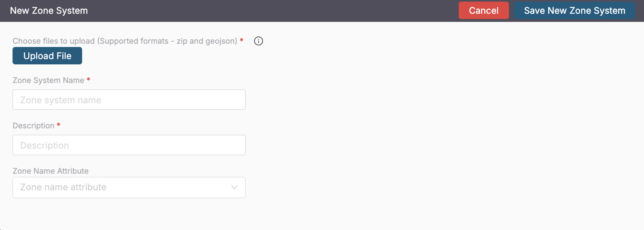Click the red asterisk beside Description label

point(59,125)
